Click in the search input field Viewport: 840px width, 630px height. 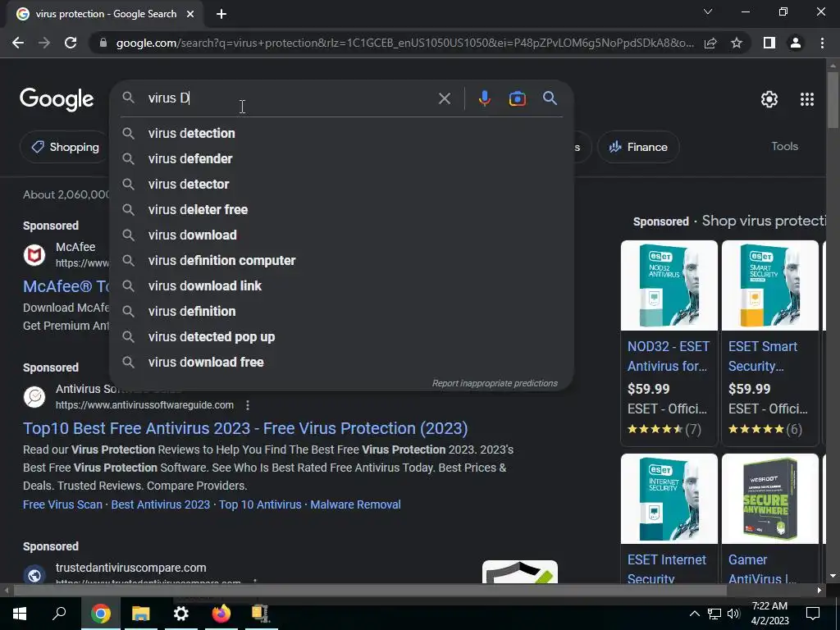[290, 98]
